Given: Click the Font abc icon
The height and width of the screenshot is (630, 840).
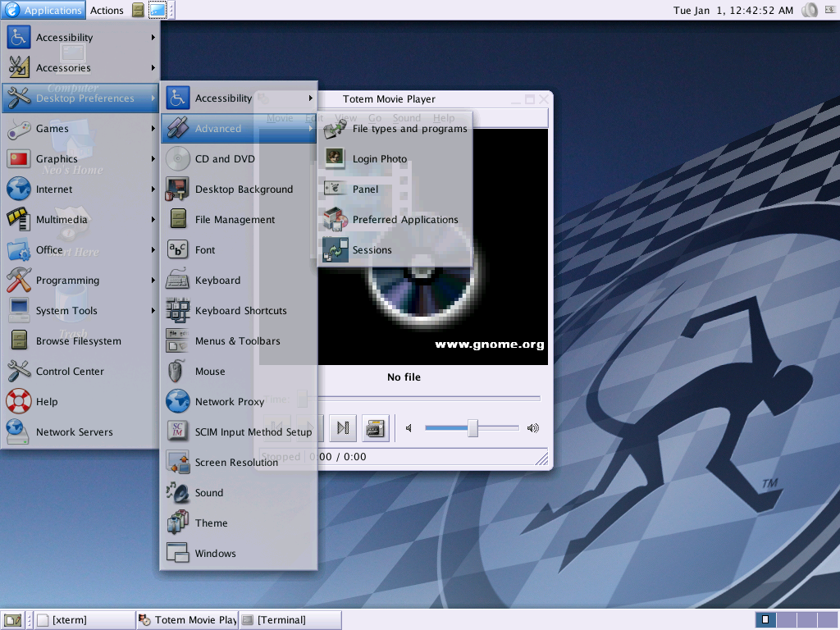Looking at the screenshot, I should tap(177, 249).
